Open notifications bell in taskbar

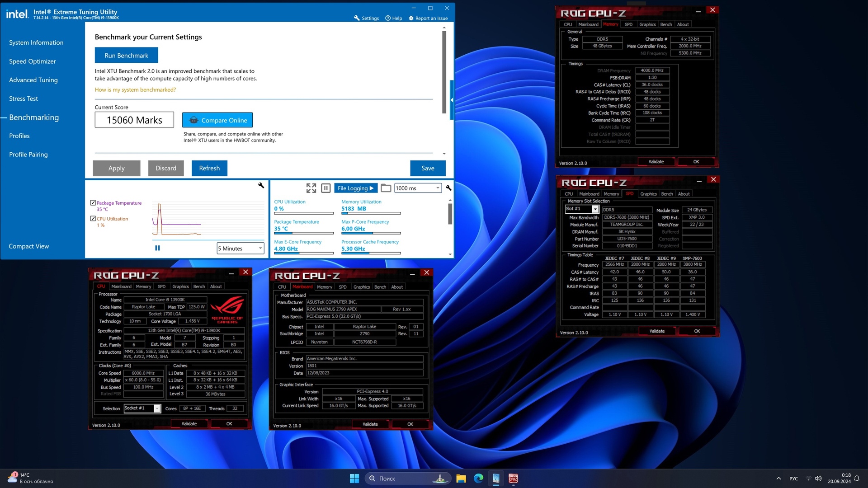[x=857, y=479]
